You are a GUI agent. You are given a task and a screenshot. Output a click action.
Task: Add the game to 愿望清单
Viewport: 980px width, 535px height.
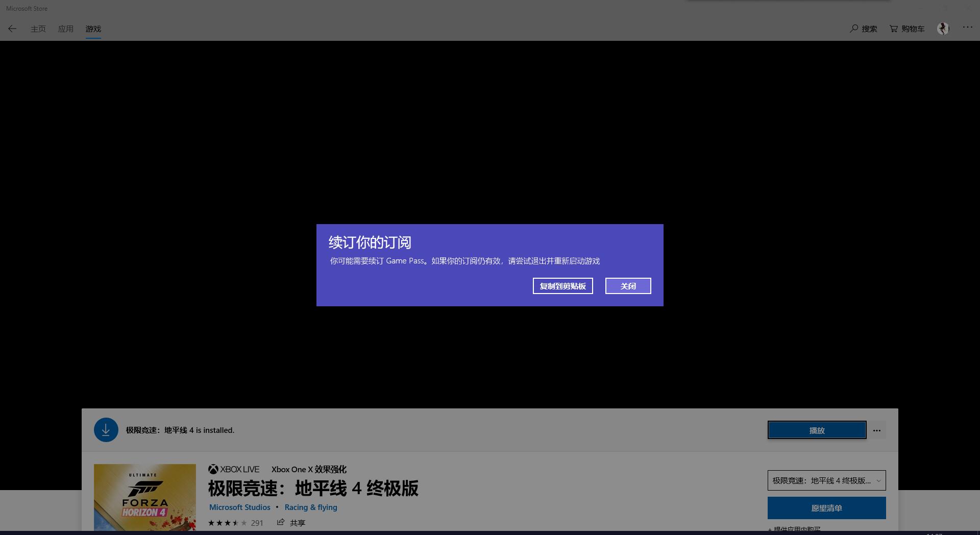[827, 508]
